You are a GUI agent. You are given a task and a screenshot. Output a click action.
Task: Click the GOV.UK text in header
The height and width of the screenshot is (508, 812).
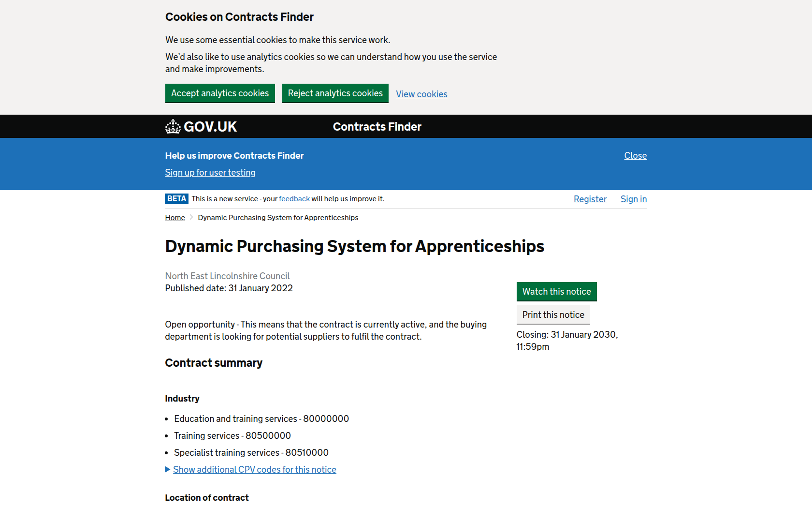click(x=210, y=127)
